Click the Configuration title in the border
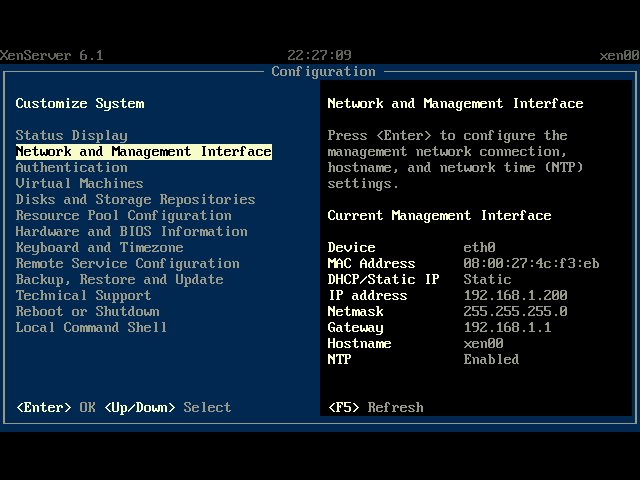 (323, 71)
